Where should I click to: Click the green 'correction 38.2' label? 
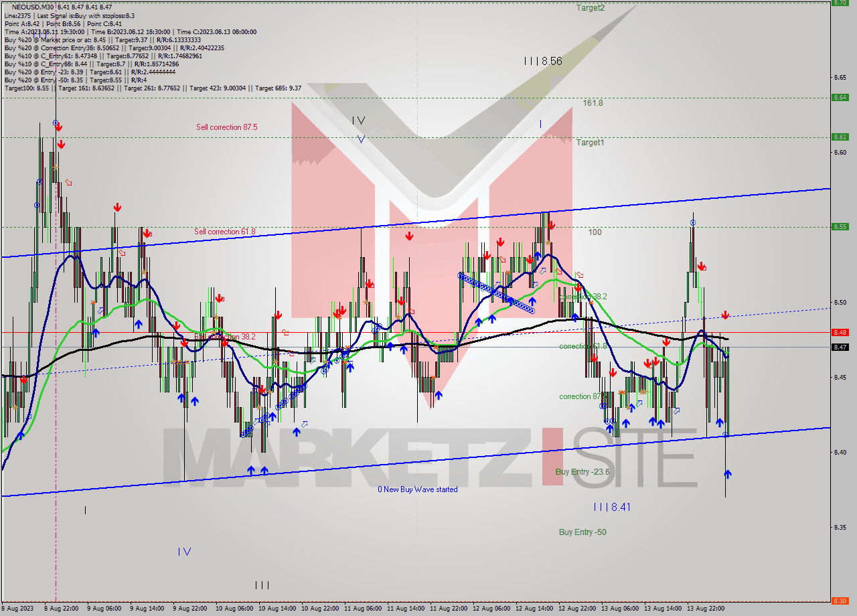point(583,297)
